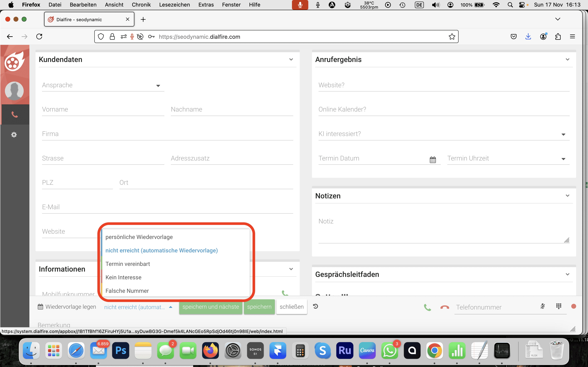Toggle microphone permission icon in address bar
Screen dimensions: 588x367
pyautogui.click(x=132, y=37)
